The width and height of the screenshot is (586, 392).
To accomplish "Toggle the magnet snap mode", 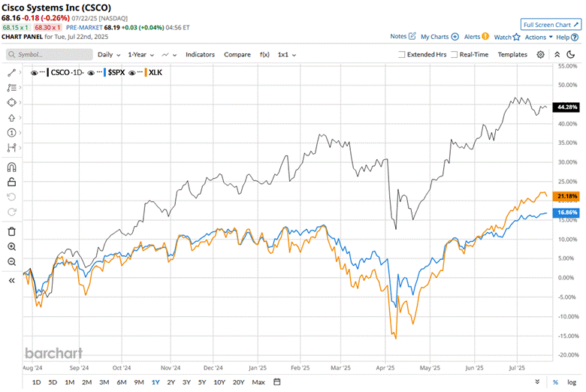I will 11,167.
